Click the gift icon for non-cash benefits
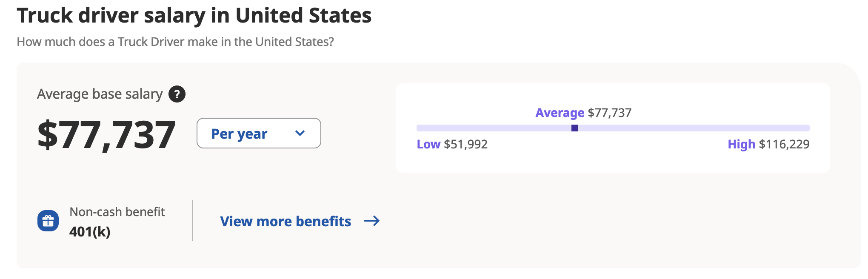This screenshot has width=868, height=279. coord(48,221)
